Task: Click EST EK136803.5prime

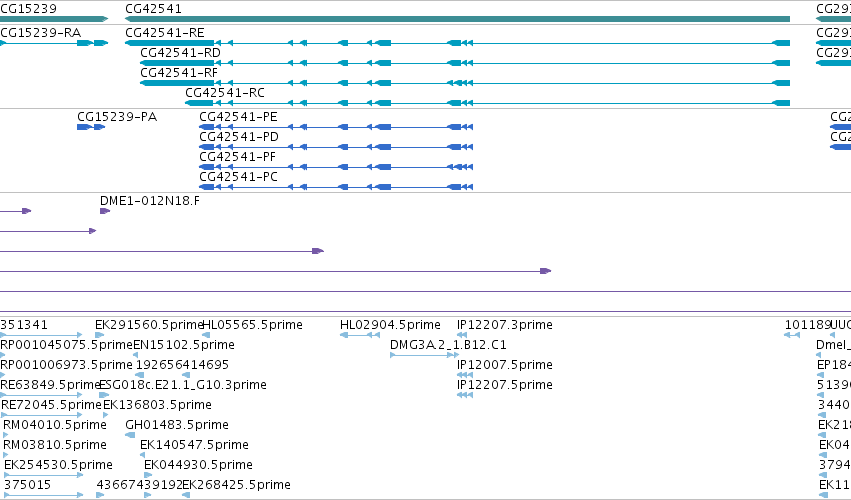Action: tap(157, 405)
